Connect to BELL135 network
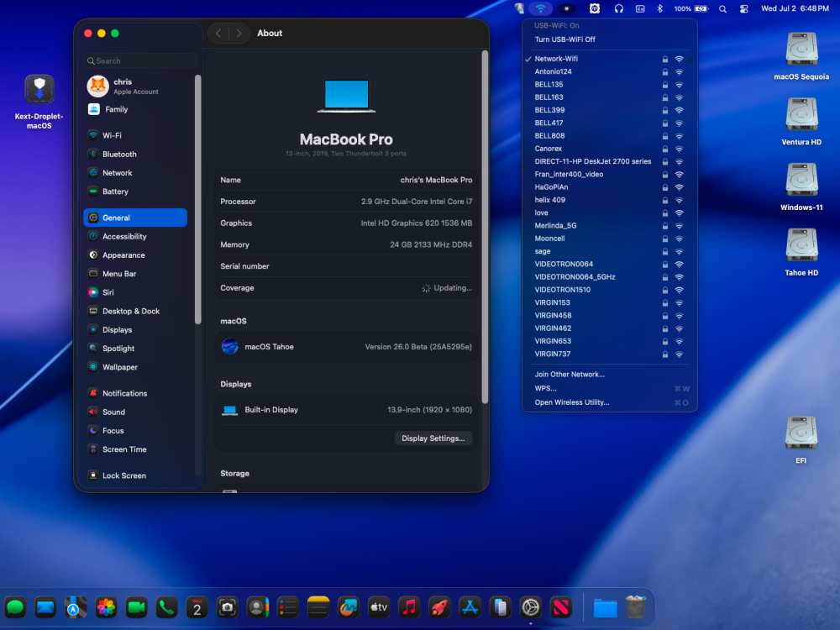 (x=610, y=85)
